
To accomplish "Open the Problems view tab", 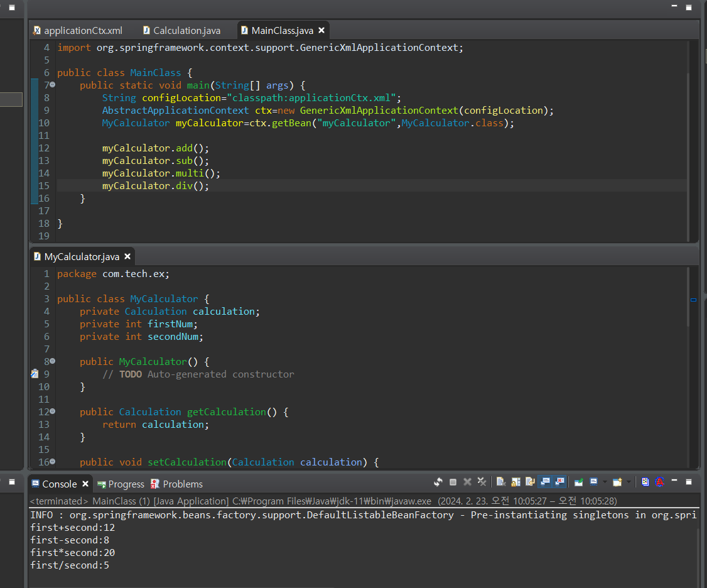I will (182, 484).
